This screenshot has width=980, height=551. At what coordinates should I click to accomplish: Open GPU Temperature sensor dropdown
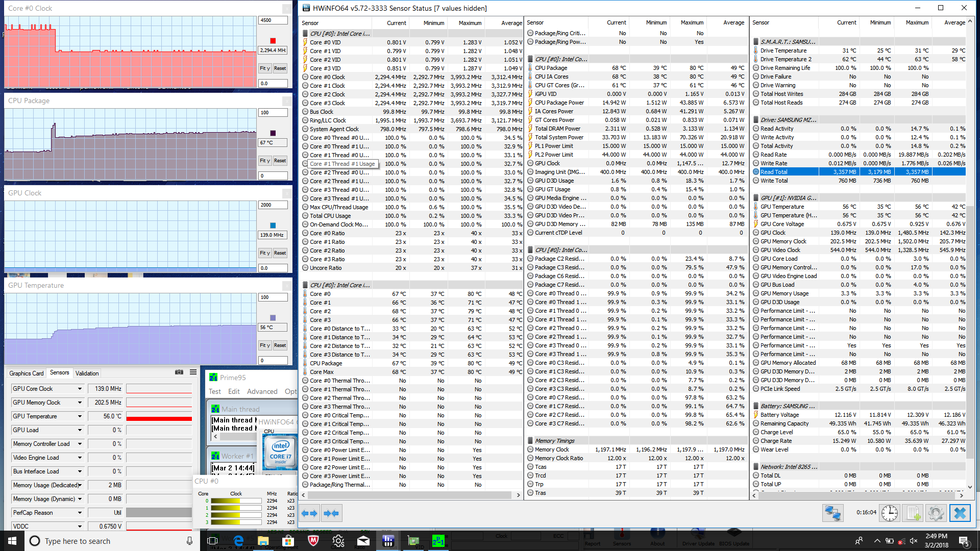[80, 416]
